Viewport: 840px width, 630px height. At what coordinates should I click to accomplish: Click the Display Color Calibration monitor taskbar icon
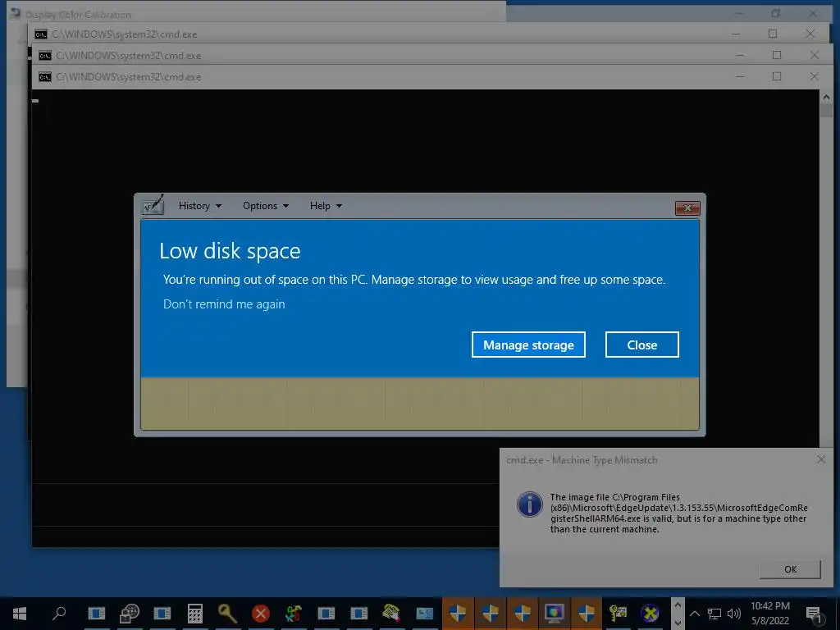point(555,614)
